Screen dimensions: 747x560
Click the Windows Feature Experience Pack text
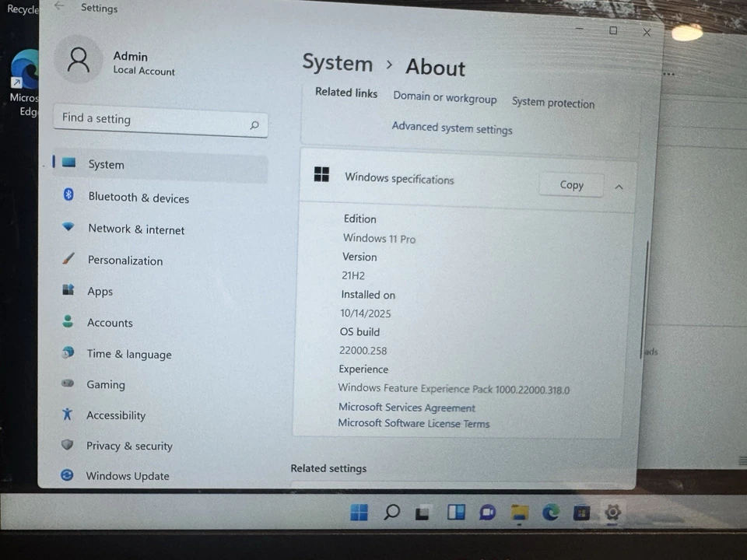point(454,389)
